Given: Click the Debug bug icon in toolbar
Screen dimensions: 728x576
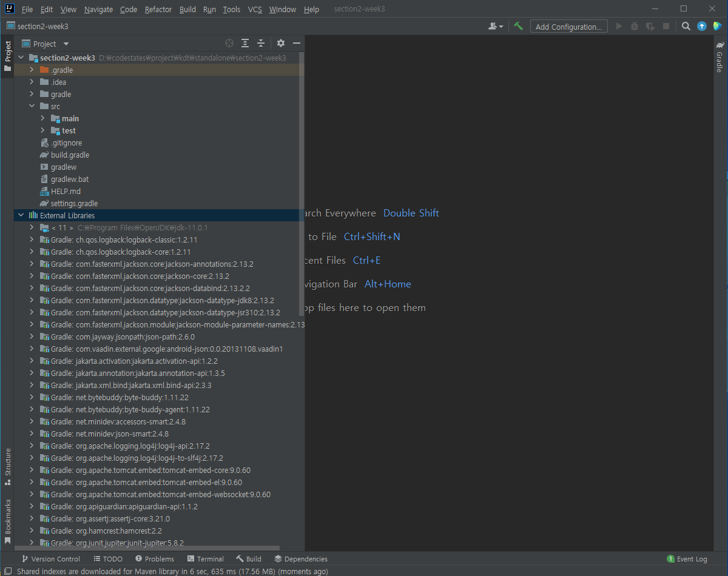Looking at the screenshot, I should (x=635, y=26).
